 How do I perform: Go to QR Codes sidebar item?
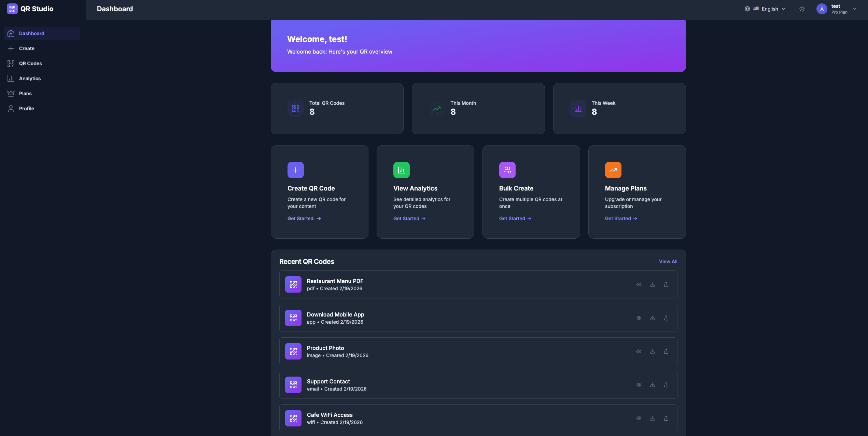[30, 64]
